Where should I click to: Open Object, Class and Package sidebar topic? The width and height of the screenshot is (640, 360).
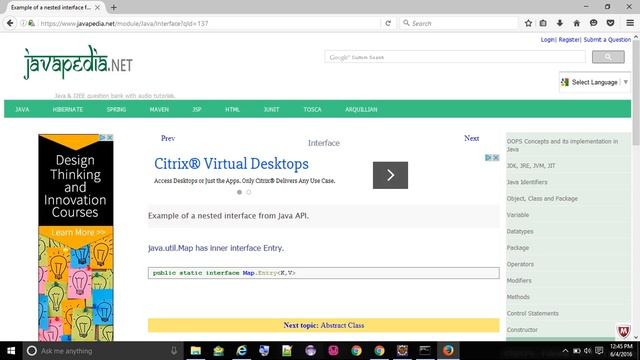(x=542, y=198)
